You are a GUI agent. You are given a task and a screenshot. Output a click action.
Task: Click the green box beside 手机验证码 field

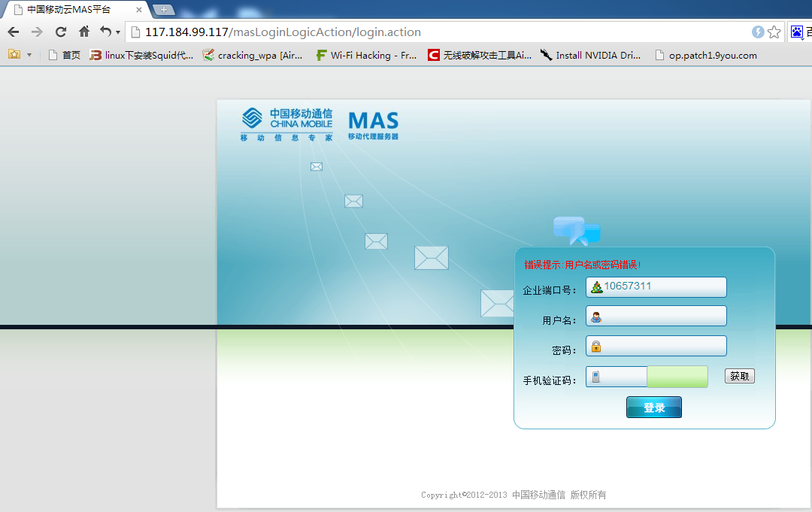point(677,377)
